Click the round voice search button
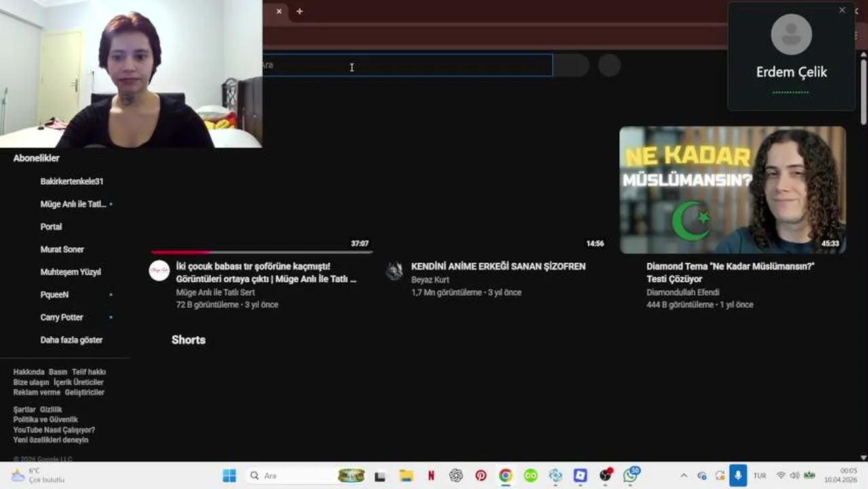Image resolution: width=868 pixels, height=489 pixels. (x=609, y=65)
